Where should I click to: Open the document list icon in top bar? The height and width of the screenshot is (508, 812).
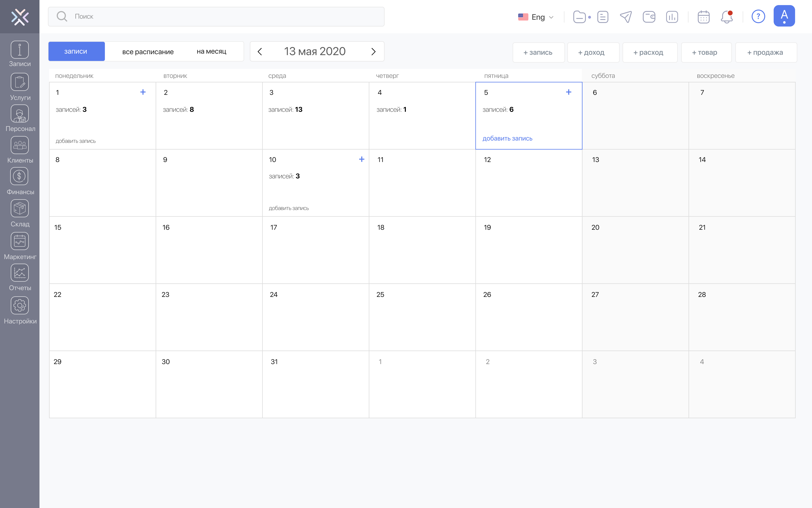pos(603,17)
